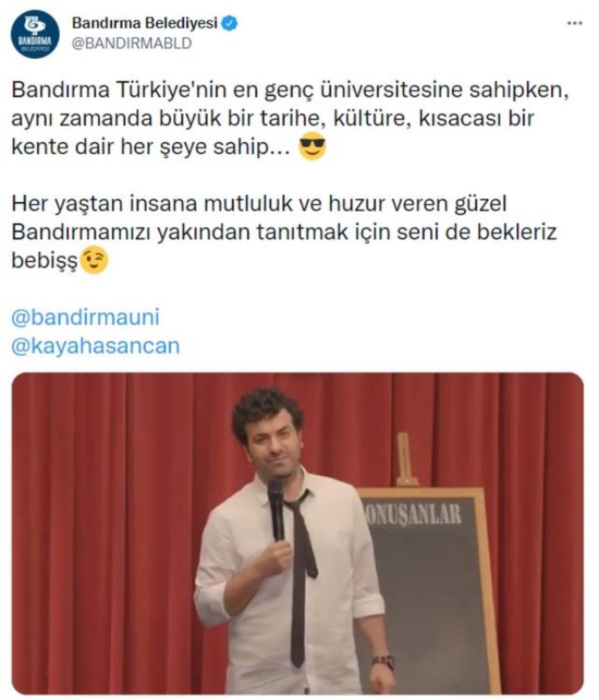
Task: Open the three-dot more options menu
Action: (x=575, y=23)
